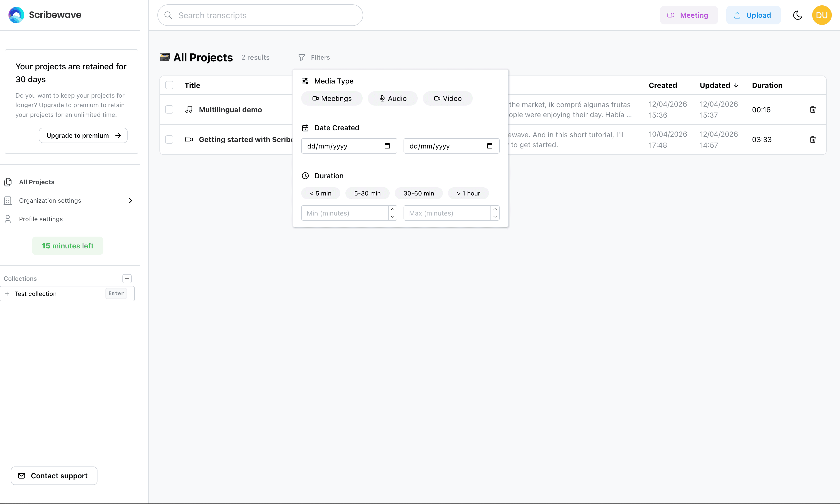Click the Scribewave logo
This screenshot has width=840, height=504.
pyautogui.click(x=44, y=15)
